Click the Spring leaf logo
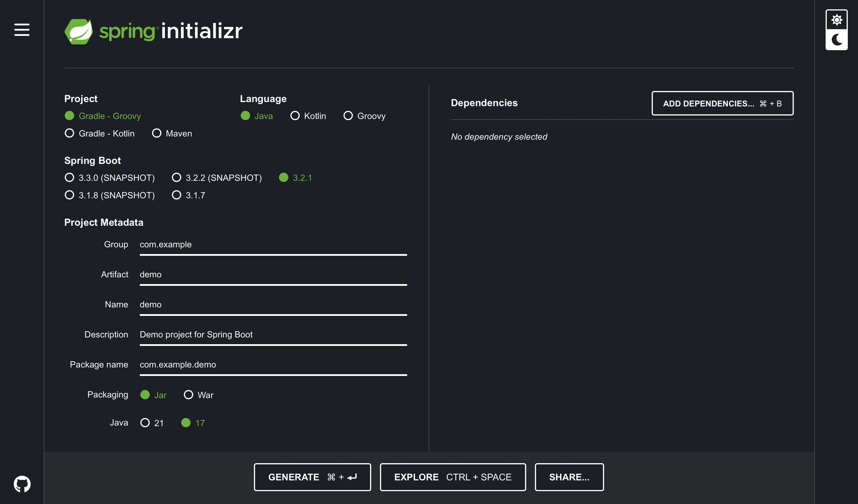This screenshot has height=504, width=858. [x=79, y=31]
